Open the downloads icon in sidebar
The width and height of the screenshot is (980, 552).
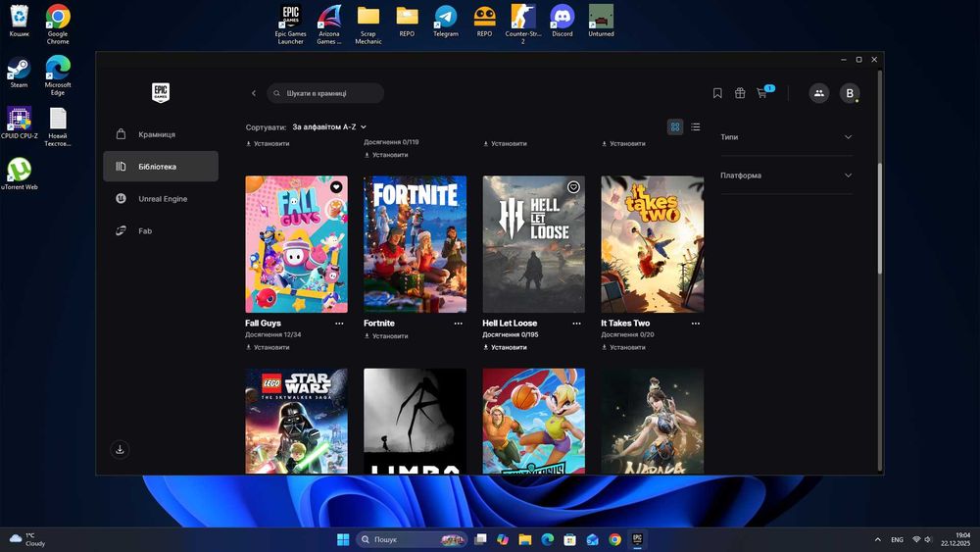[120, 449]
